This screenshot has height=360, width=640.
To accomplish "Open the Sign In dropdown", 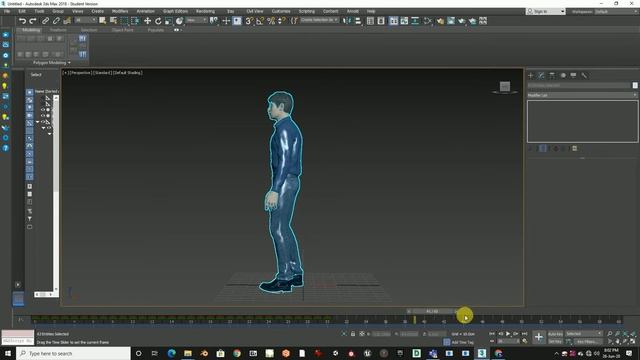I will [x=546, y=11].
